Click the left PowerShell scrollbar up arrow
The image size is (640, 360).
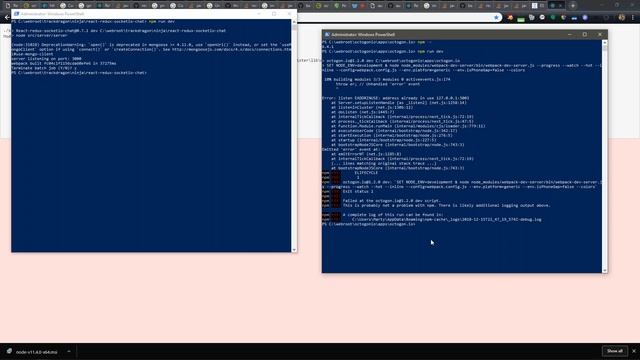pos(294,22)
